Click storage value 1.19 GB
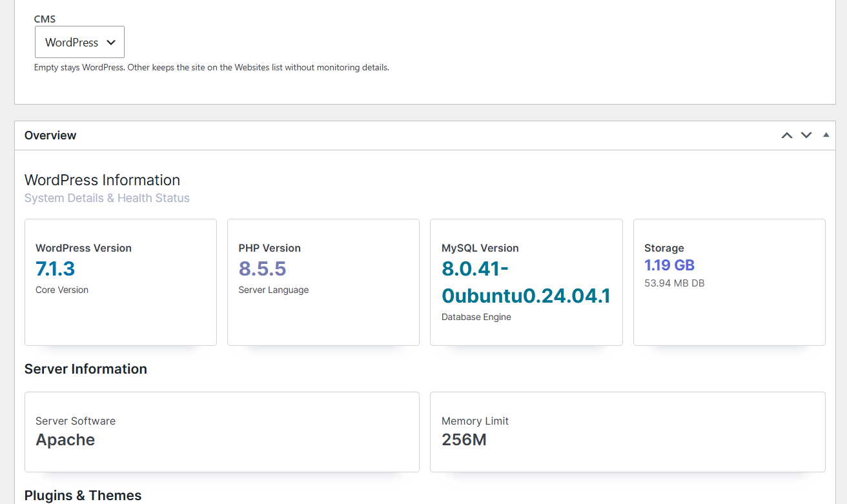The width and height of the screenshot is (847, 504). (669, 265)
